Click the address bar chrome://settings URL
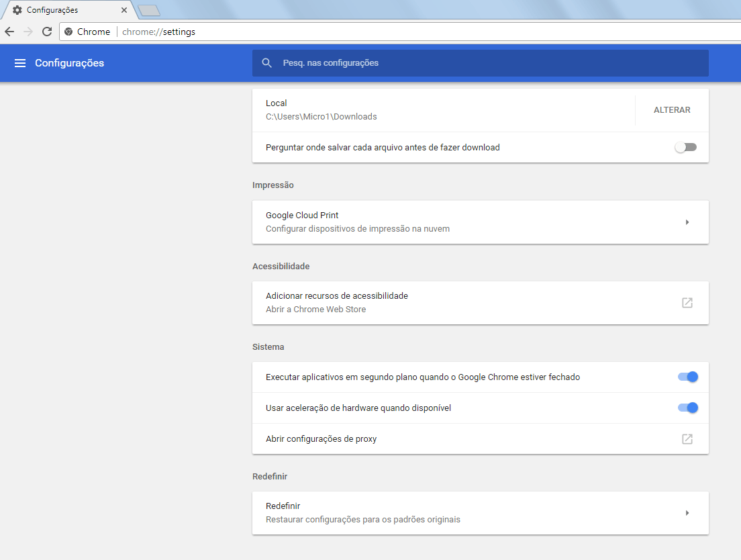Viewport: 741px width, 560px height. click(158, 32)
